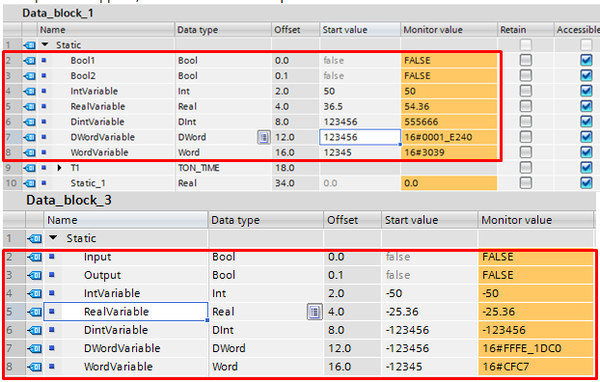Click the tag icon of the Input row
Viewport: 600px width, 382px height.
pos(35,257)
